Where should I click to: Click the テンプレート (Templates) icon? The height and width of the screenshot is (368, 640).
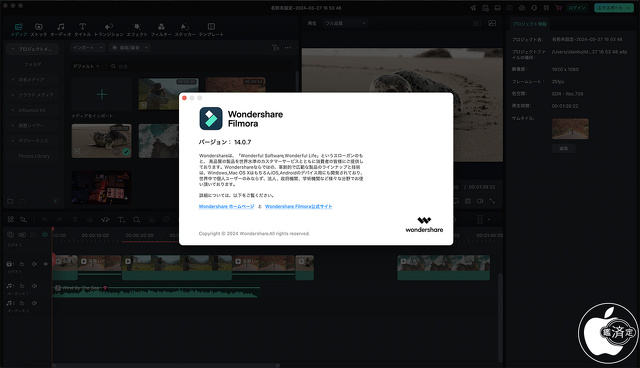click(211, 27)
